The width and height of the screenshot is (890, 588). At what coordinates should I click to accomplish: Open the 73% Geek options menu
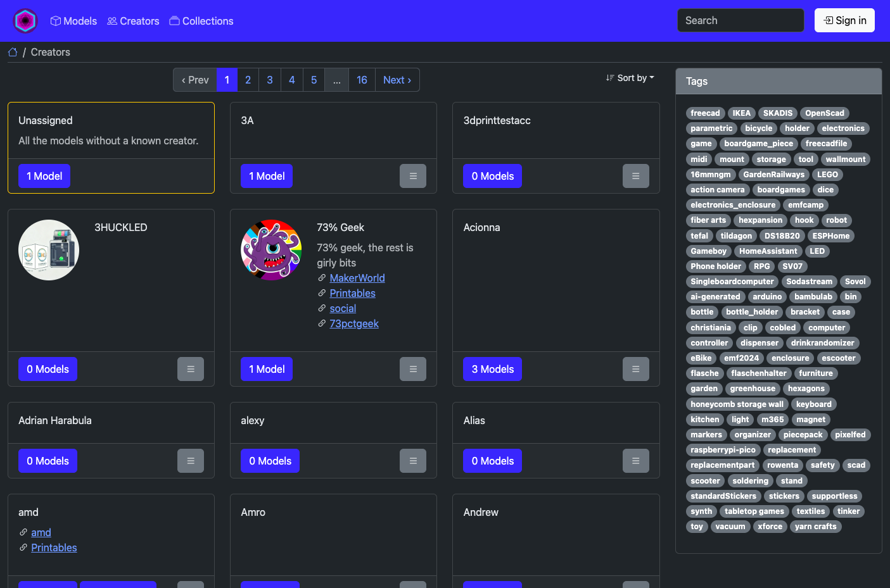pos(413,369)
